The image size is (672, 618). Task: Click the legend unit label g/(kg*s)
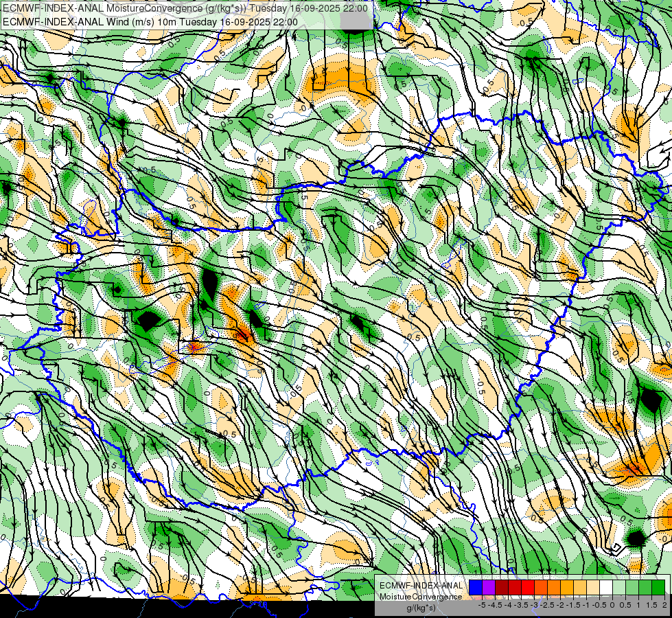pos(421,608)
